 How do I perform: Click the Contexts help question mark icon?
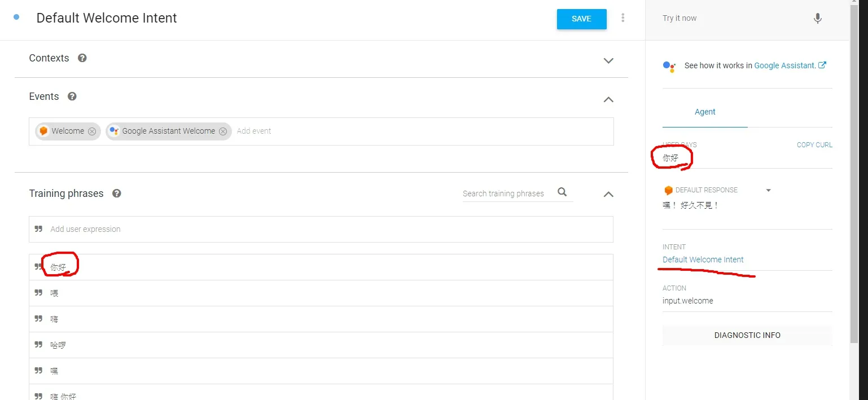82,58
